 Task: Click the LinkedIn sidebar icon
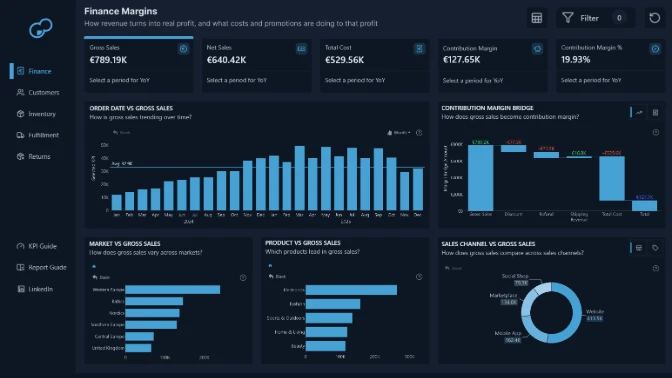point(21,289)
